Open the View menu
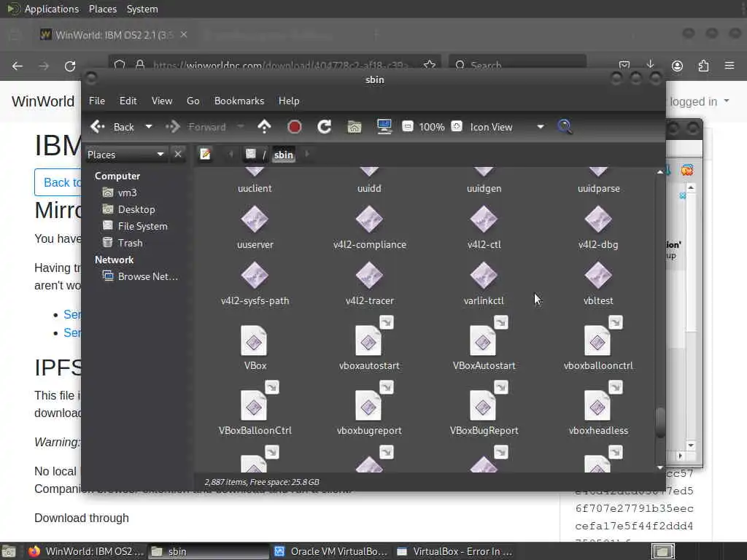Screen dimensions: 747x560 pyautogui.click(x=161, y=101)
